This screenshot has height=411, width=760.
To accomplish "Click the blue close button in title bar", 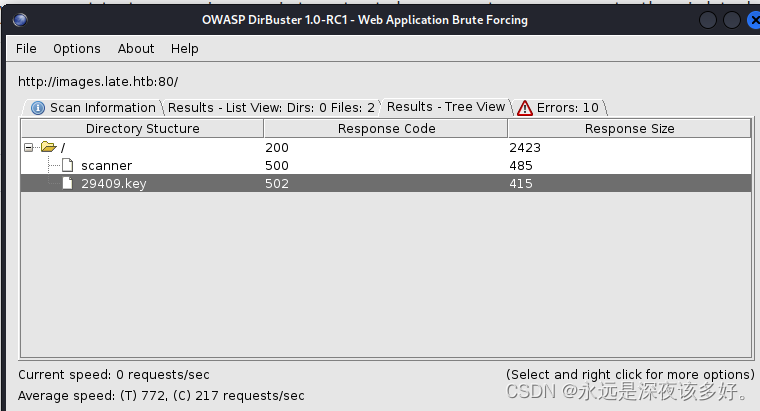I will 754,20.
